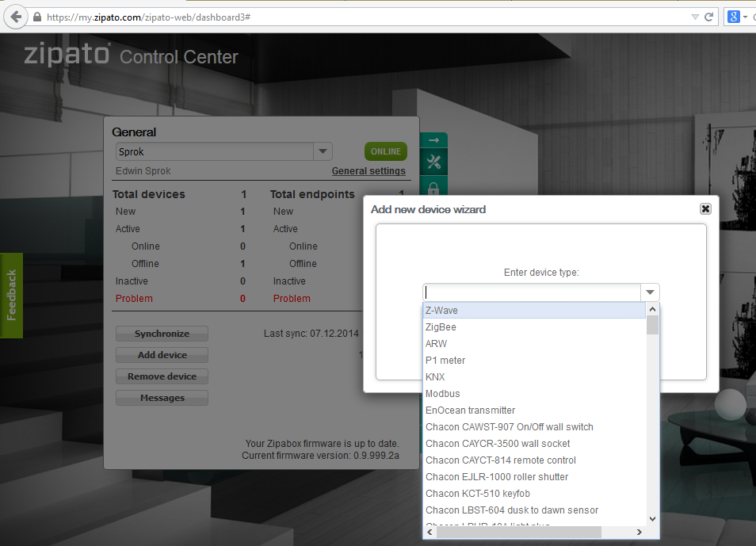The width and height of the screenshot is (756, 546).
Task: Open the Google search engine icon
Action: pos(733,17)
